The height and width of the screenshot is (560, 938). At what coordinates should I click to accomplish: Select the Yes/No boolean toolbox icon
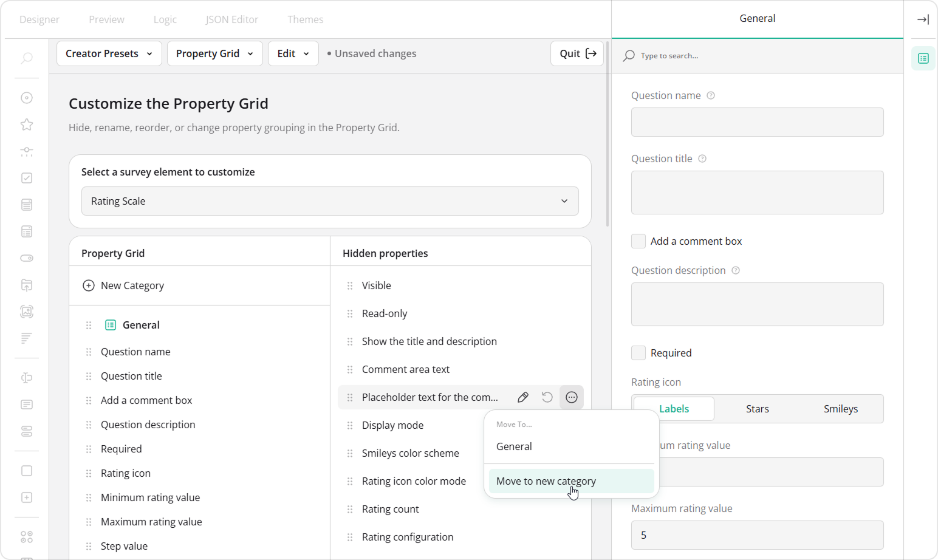tap(27, 258)
